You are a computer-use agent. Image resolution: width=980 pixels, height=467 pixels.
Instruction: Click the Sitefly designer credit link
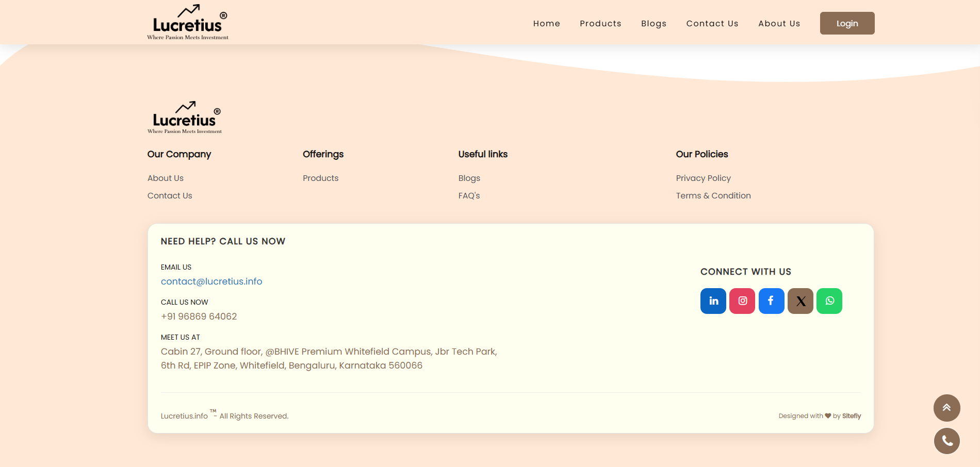[x=851, y=416]
